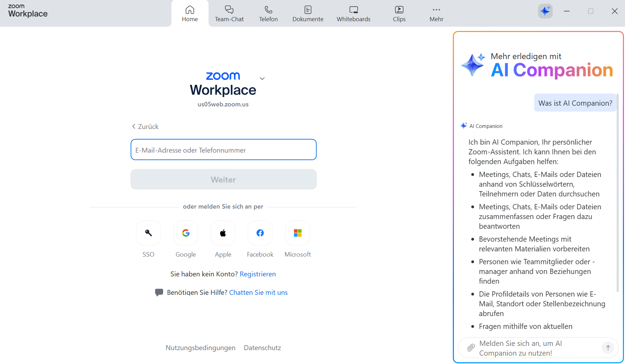
Task: Expand the Zoom Workplace domain dropdown
Action: point(262,79)
